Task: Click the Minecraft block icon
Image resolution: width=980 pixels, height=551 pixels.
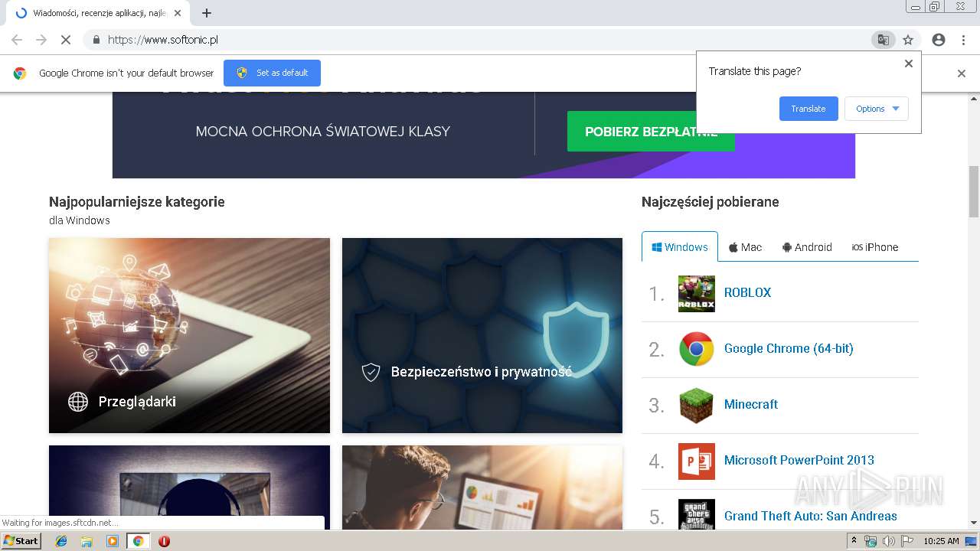Action: click(697, 405)
